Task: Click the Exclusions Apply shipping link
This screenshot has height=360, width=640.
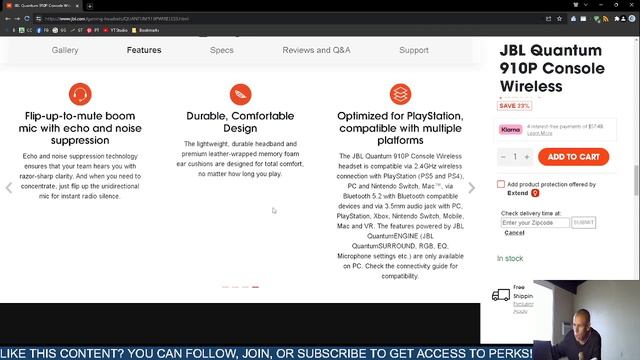Action: [x=523, y=308]
